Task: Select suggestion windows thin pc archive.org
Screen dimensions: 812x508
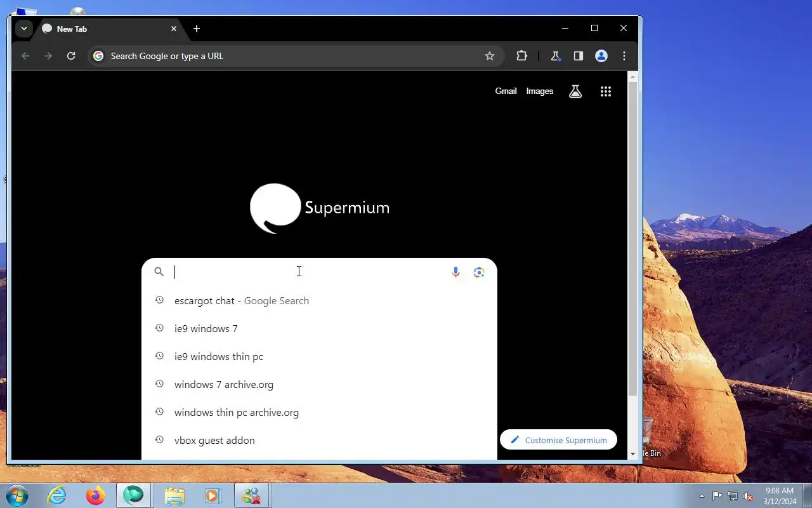Action: click(x=319, y=412)
